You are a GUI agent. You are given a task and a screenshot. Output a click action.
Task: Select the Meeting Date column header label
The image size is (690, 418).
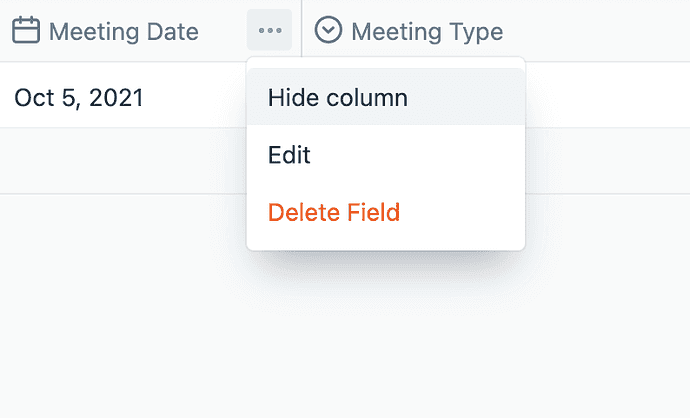coord(123,32)
